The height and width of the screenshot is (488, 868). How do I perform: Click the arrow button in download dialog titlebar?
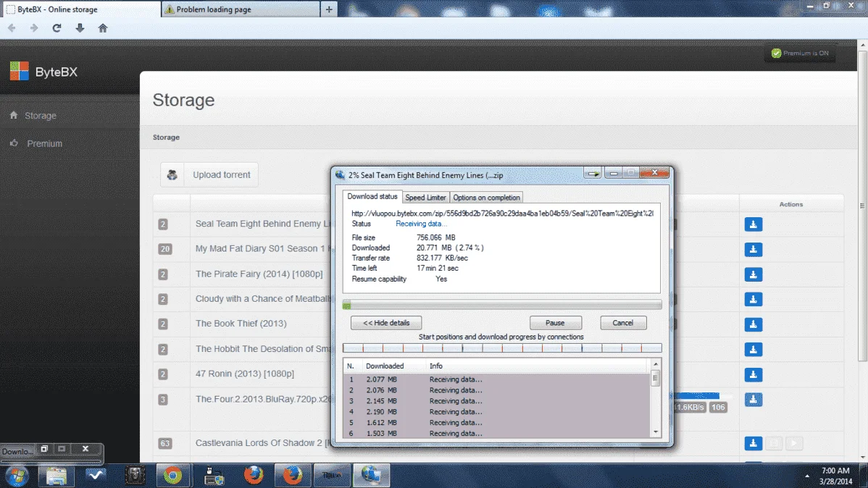pyautogui.click(x=593, y=173)
